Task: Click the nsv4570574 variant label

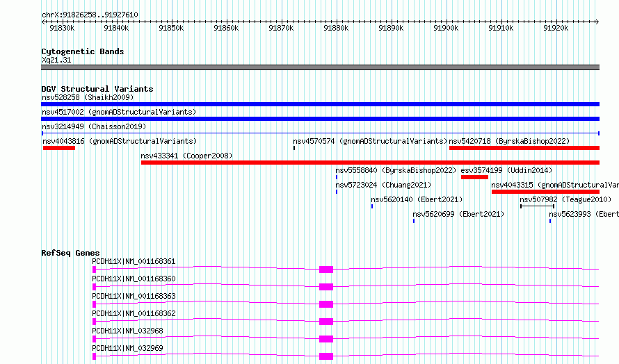Action: pyautogui.click(x=370, y=141)
